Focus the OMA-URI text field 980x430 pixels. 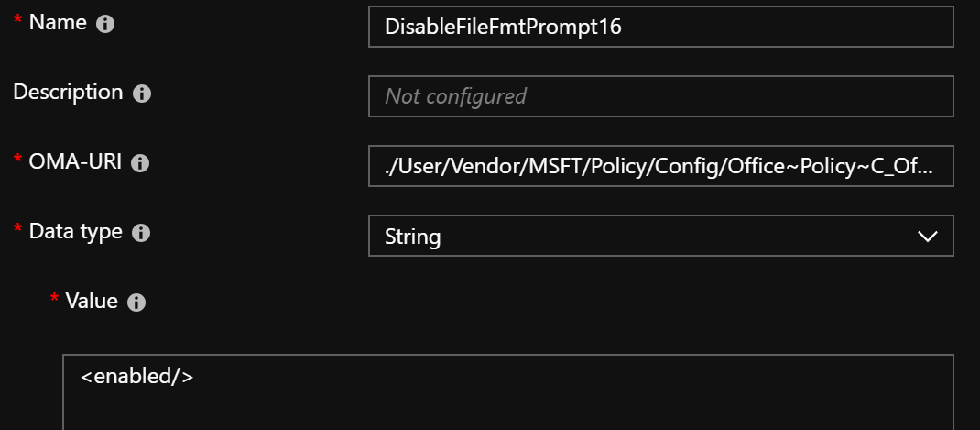[x=660, y=166]
